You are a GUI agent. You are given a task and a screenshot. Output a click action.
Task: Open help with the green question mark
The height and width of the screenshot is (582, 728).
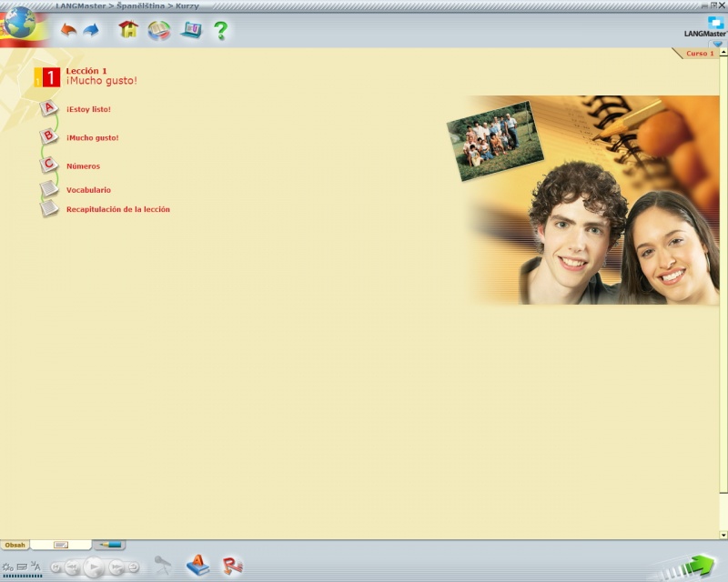tap(220, 31)
